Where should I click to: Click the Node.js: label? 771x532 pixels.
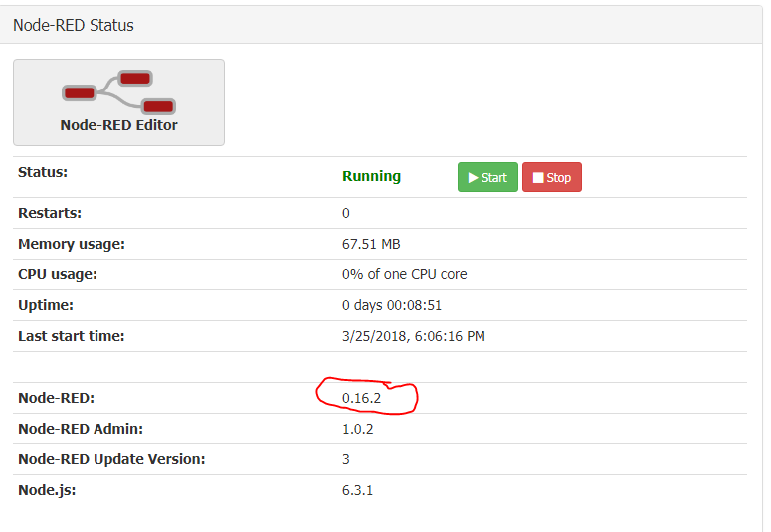point(47,490)
